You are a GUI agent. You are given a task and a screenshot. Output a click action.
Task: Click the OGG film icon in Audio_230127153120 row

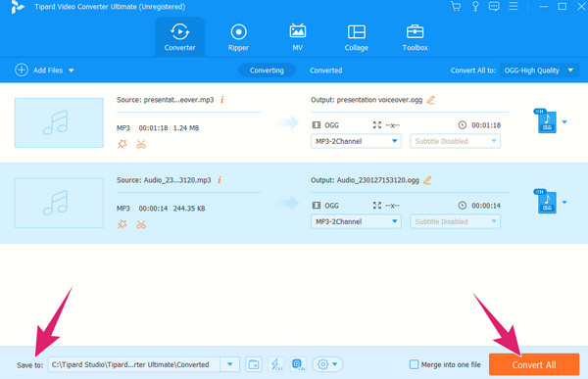(317, 206)
